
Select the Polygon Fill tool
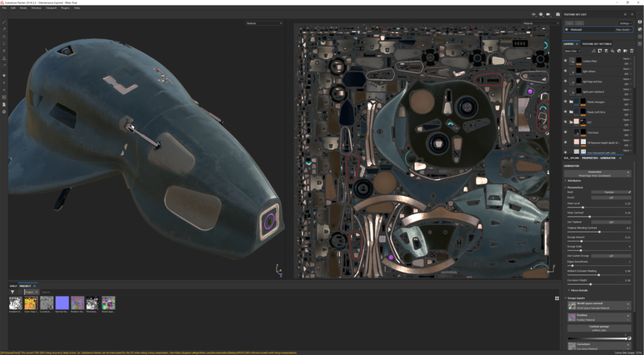(x=4, y=43)
